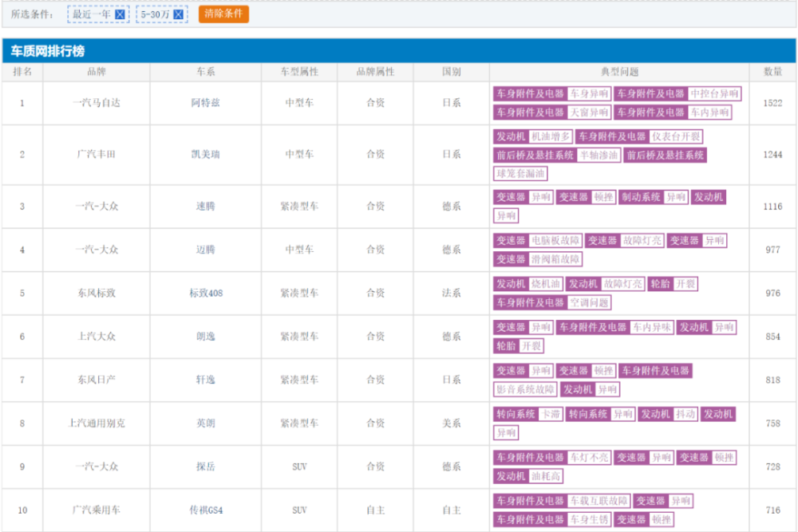Open the 速腾 car series link
Viewport: 798px width, 532px height.
(x=206, y=206)
